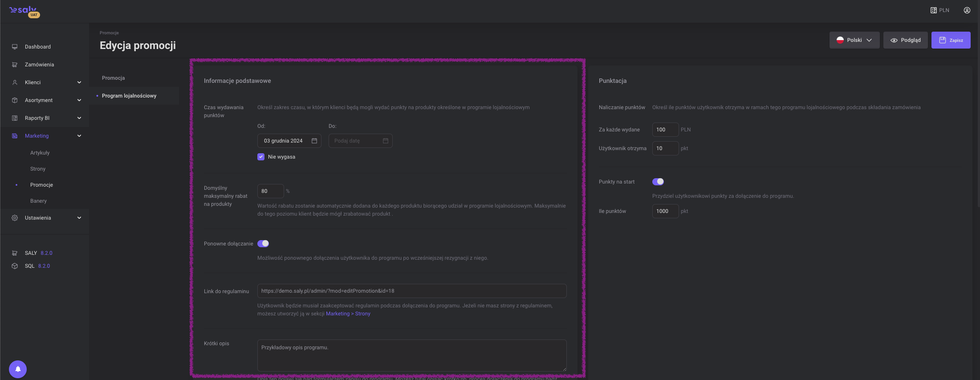
Task: Click the notification bell icon
Action: click(x=18, y=369)
